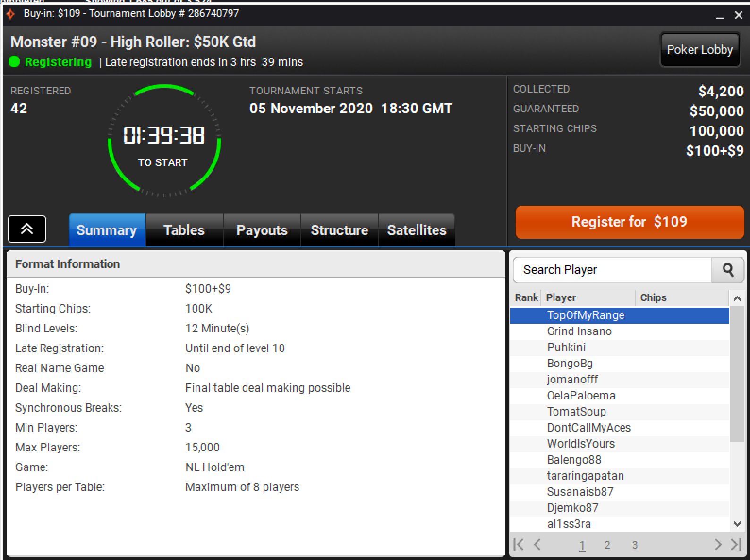Switch to the Tables tab
The width and height of the screenshot is (750, 560).
click(x=184, y=230)
